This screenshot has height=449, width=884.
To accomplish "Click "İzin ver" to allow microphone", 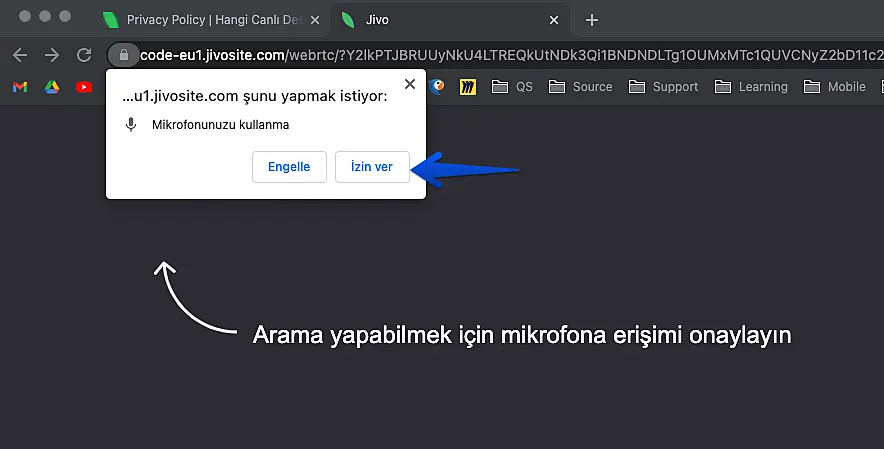I will pos(372,167).
